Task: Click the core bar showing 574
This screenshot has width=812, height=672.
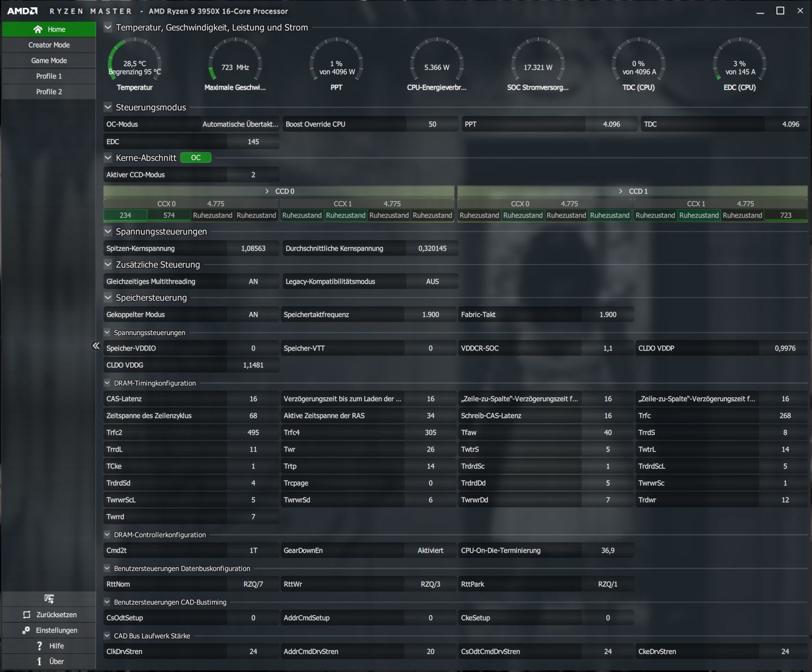Action: (169, 215)
